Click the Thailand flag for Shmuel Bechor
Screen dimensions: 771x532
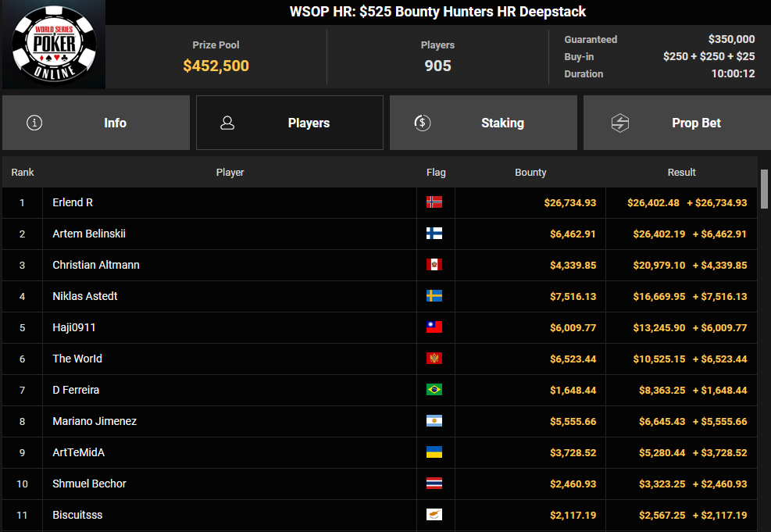(x=434, y=484)
